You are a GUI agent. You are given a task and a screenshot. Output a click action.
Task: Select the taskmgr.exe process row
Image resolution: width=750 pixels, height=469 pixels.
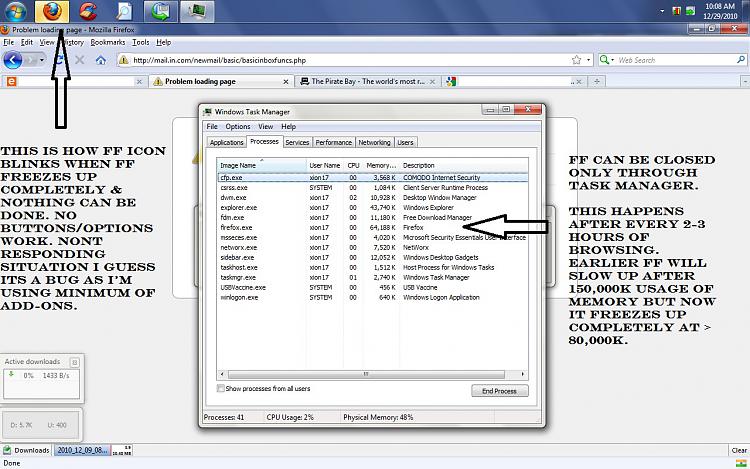point(373,277)
